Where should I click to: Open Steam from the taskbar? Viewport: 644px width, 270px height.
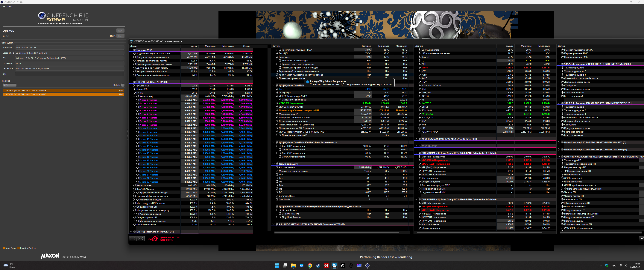point(318,265)
